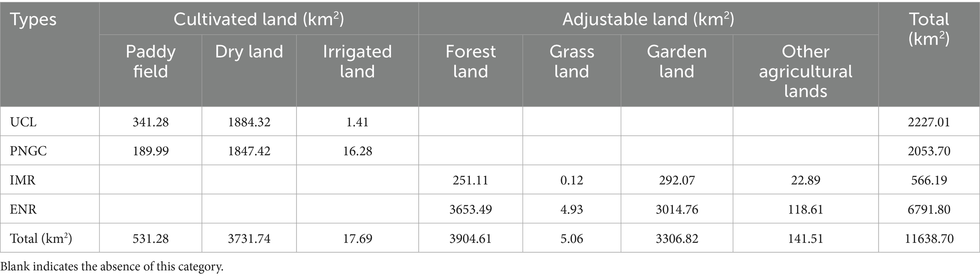Select the Adjustable land header cell
Viewport: 980px width, 277px height.
coord(648,19)
